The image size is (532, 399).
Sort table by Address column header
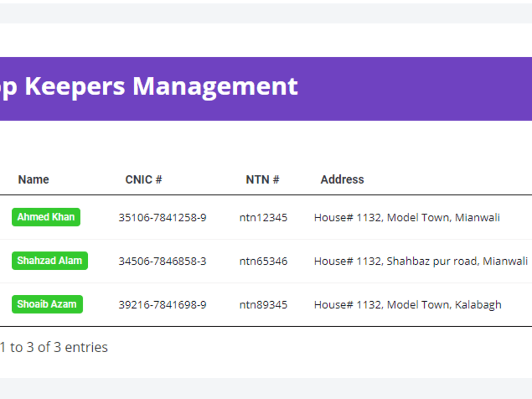click(342, 179)
